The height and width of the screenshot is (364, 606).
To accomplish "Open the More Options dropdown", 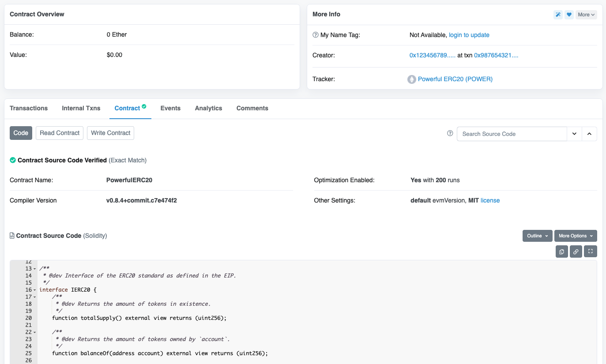I will click(575, 236).
